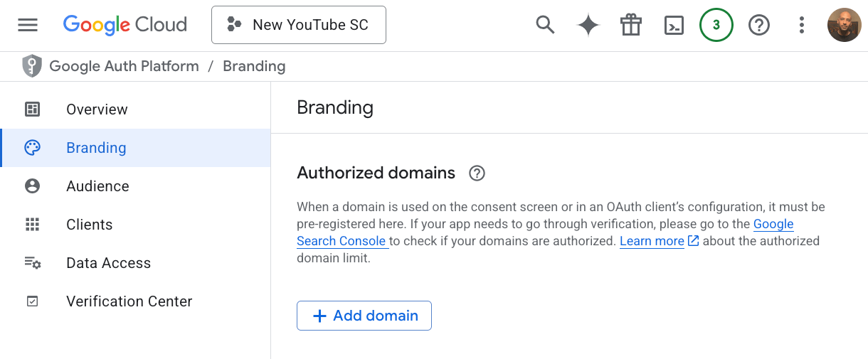Go to Google Auth Platform breadcrumb
The height and width of the screenshot is (359, 868).
pos(124,66)
